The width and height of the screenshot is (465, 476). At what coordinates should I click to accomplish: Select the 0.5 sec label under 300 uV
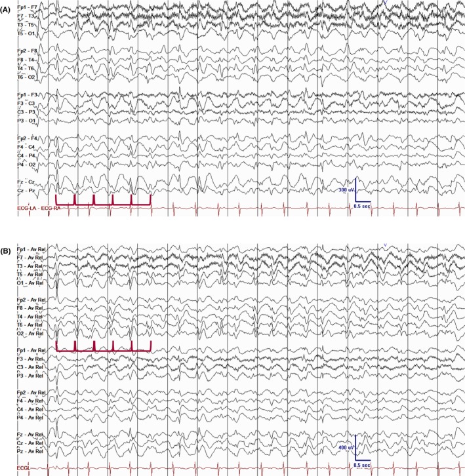(362, 206)
